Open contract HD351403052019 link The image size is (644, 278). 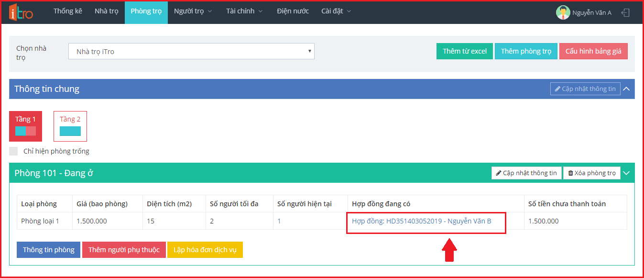[421, 221]
